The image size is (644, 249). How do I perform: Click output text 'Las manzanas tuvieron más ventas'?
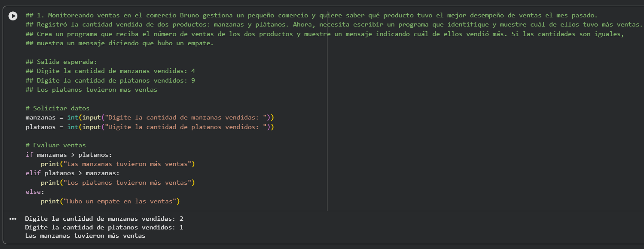pos(85,236)
